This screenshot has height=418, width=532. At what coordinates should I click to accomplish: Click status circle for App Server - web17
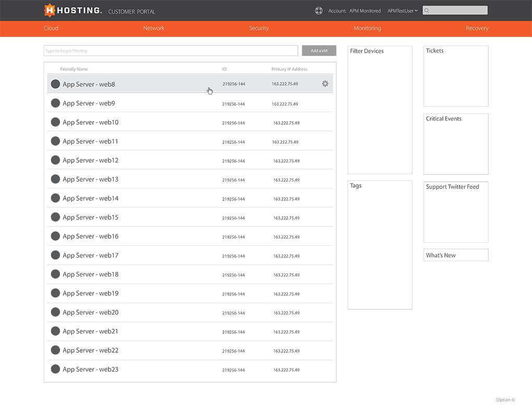(55, 255)
